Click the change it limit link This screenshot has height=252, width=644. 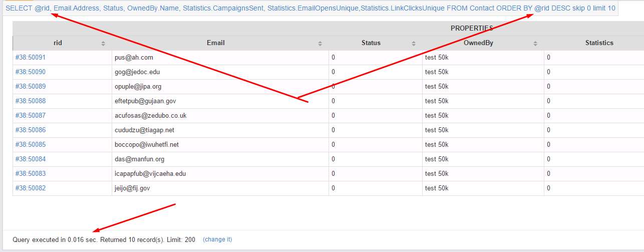tap(217, 239)
